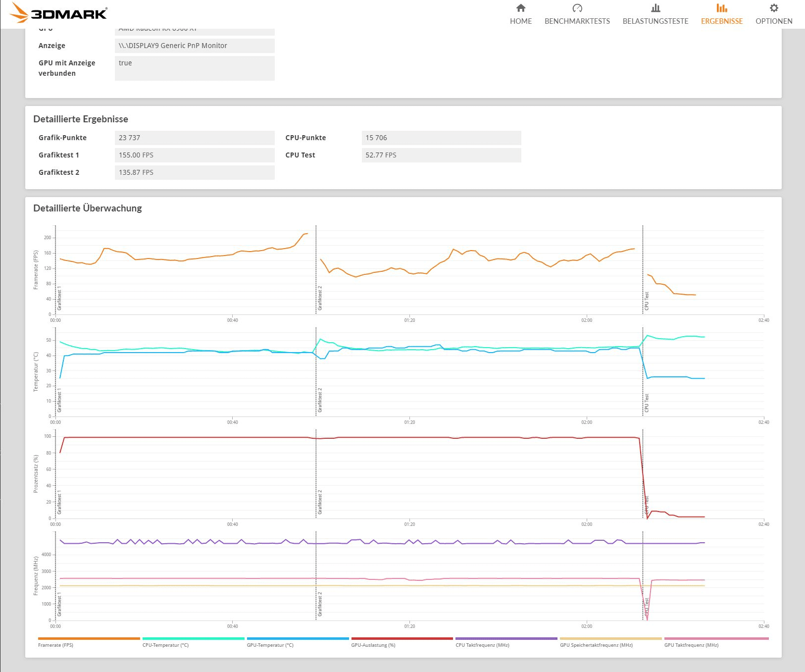
Task: Click the Grafik-Punkte value 23 737
Action: click(195, 138)
